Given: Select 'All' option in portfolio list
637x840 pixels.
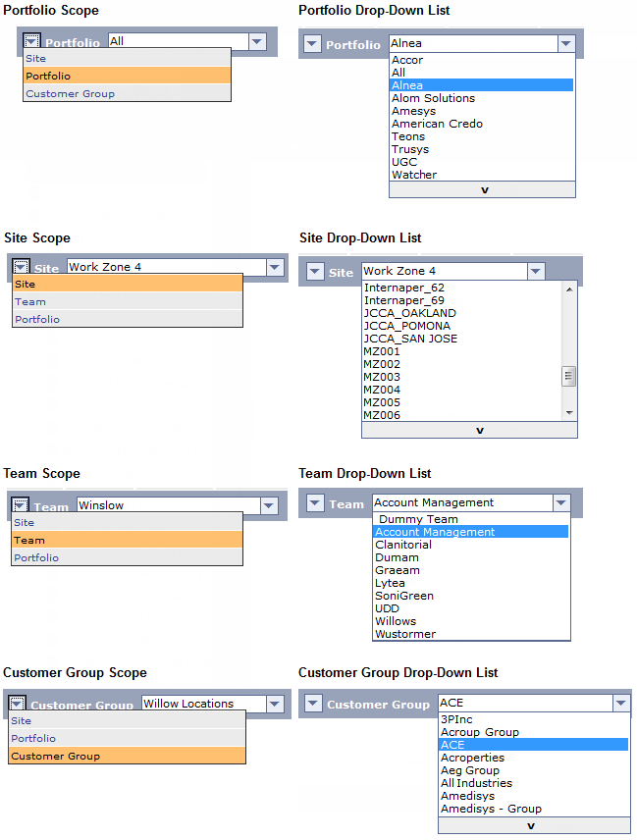Looking at the screenshot, I should pos(482,73).
